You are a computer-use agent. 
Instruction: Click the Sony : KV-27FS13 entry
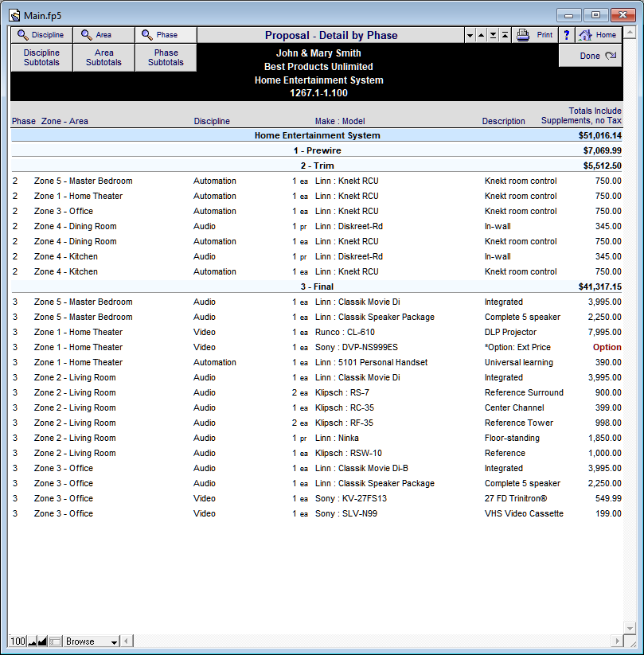(351, 498)
